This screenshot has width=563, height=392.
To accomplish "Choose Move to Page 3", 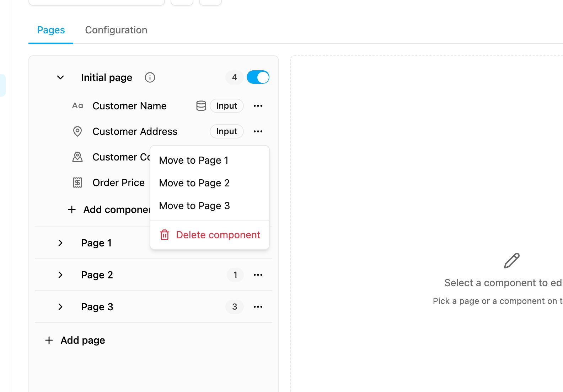I will [210, 206].
